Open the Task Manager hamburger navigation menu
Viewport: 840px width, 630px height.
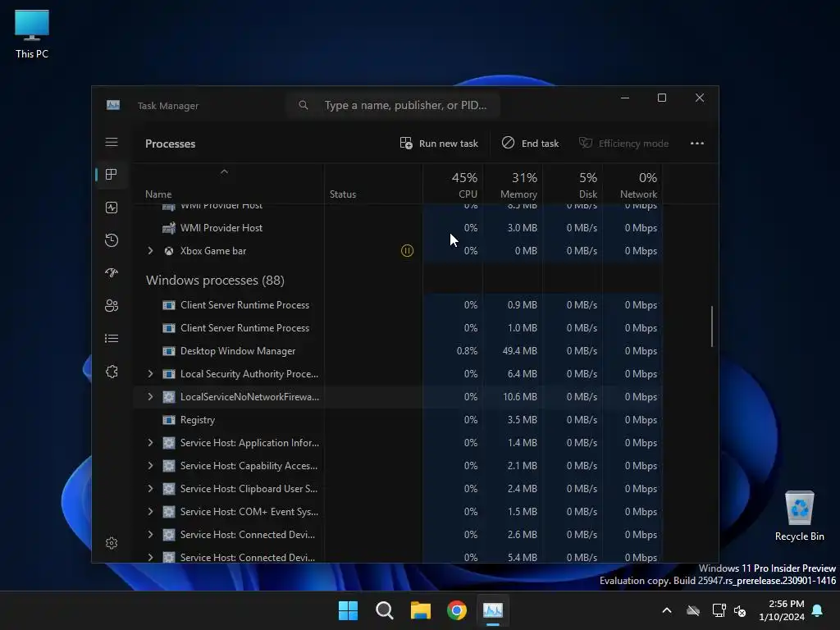[112, 142]
